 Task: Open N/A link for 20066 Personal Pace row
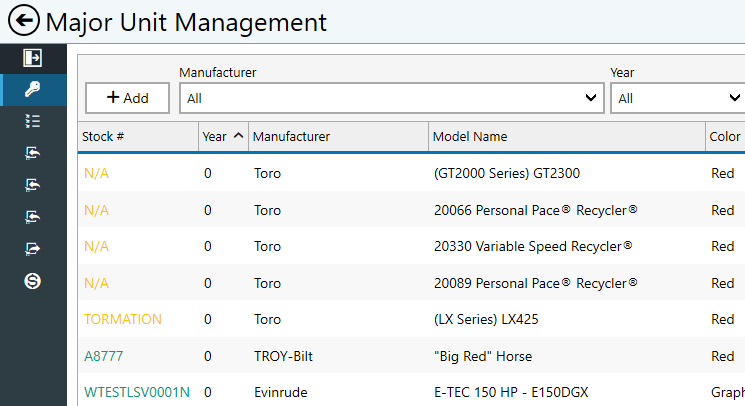tap(96, 210)
